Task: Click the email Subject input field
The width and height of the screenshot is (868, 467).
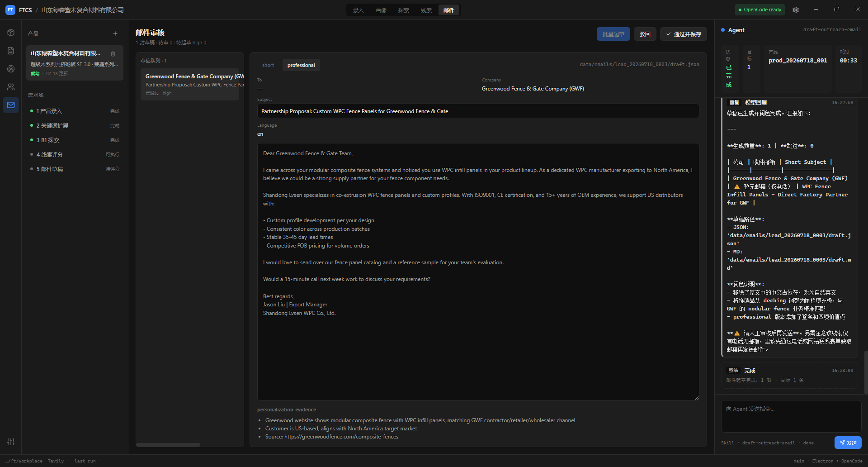Action: [x=478, y=111]
